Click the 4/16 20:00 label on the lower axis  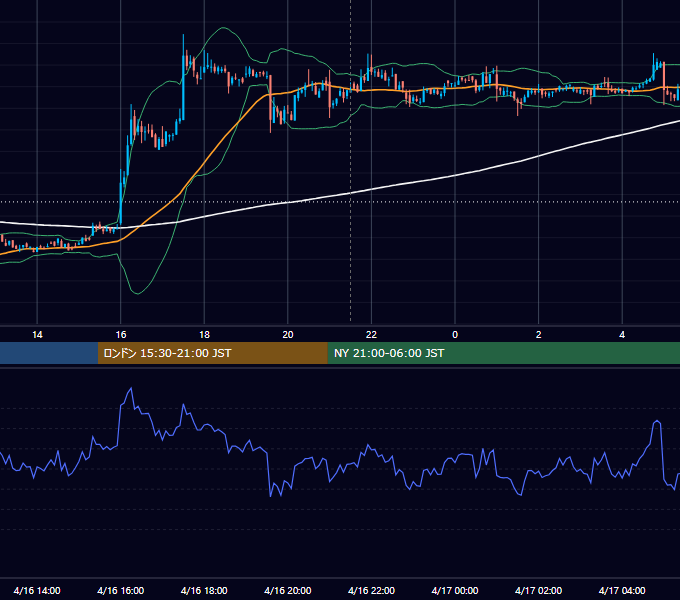pyautogui.click(x=288, y=590)
